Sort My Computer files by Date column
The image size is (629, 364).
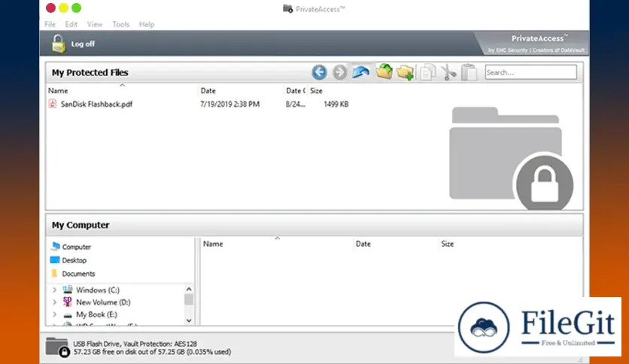click(363, 244)
